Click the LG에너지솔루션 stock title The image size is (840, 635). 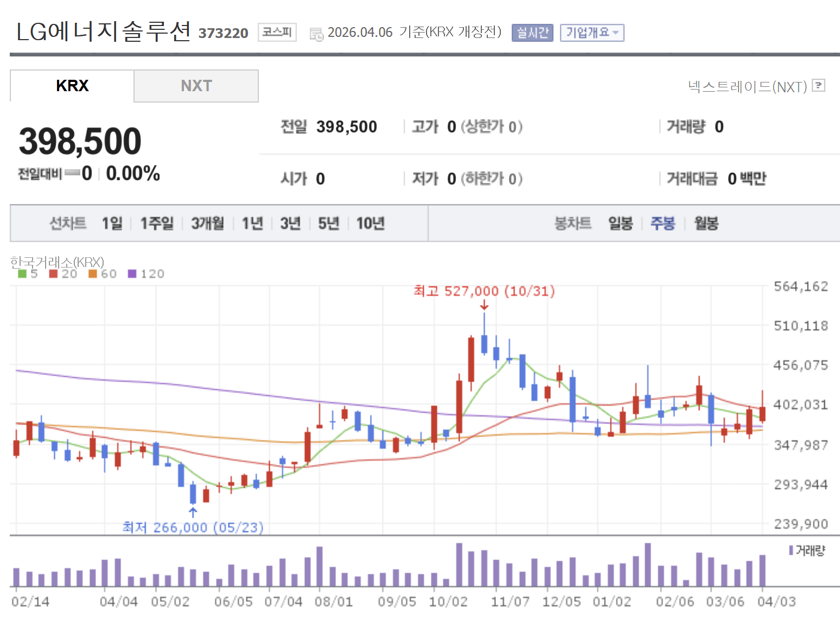[104, 31]
